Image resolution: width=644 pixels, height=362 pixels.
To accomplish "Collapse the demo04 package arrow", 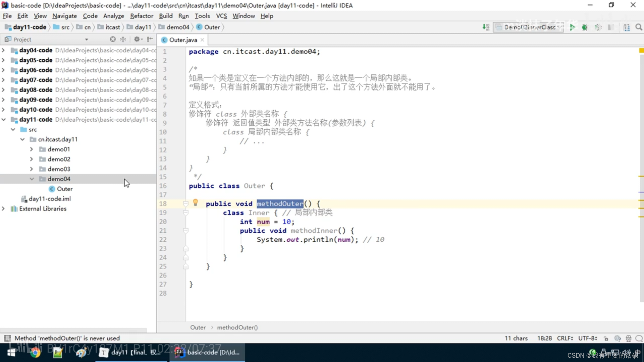I will click(x=32, y=179).
